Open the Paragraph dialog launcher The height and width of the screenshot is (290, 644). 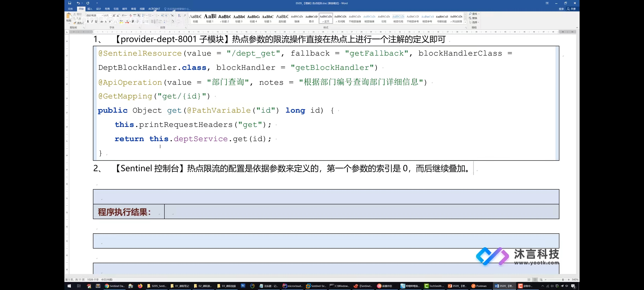point(186,28)
